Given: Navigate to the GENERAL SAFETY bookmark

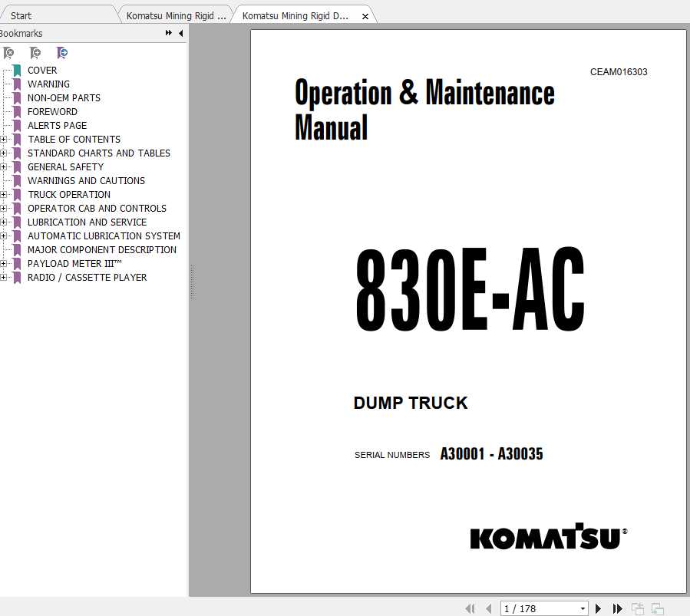Looking at the screenshot, I should click(x=65, y=167).
